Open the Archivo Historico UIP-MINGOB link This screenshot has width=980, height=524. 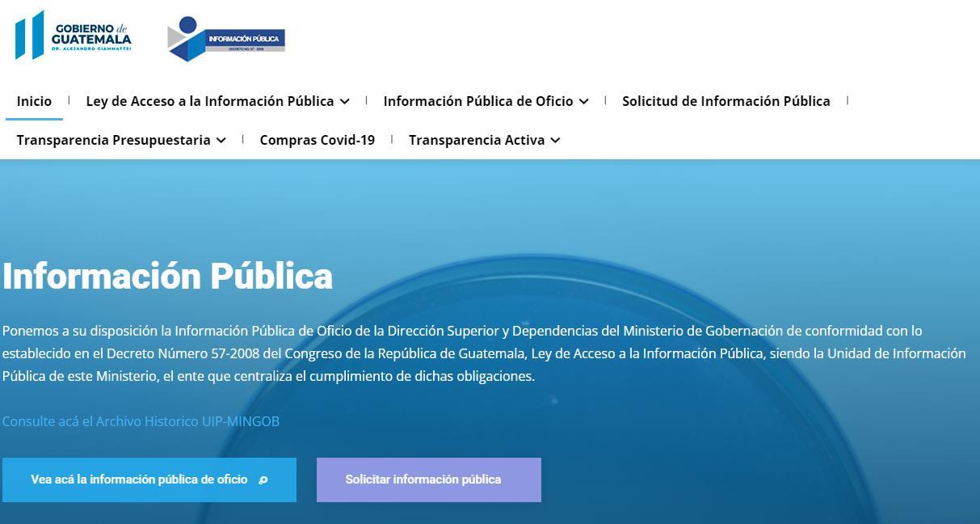(141, 421)
